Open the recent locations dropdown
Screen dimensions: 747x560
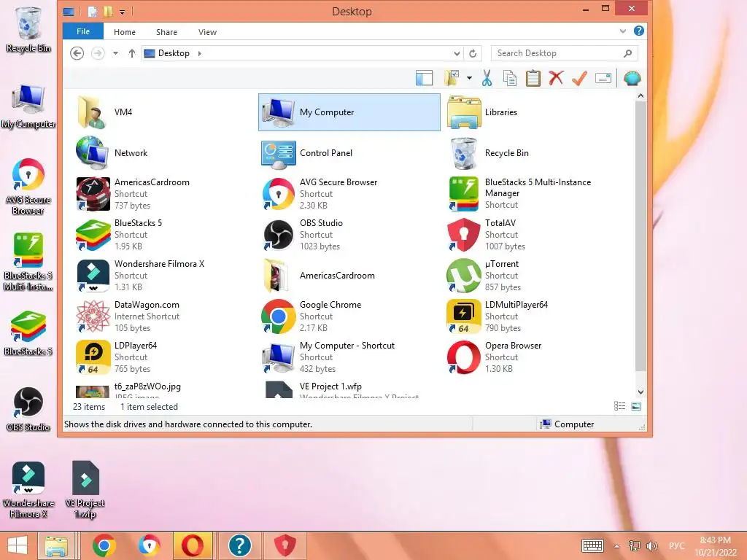115,53
